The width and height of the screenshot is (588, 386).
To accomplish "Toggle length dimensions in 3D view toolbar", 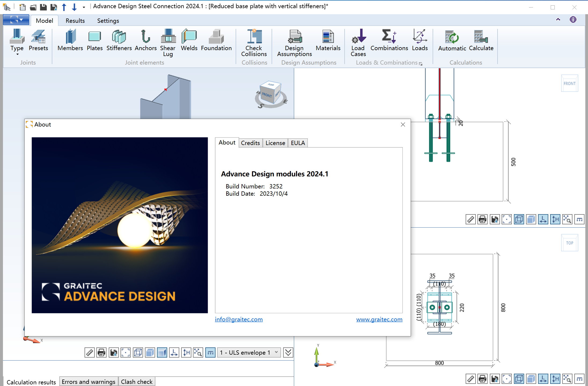I will [174, 352].
